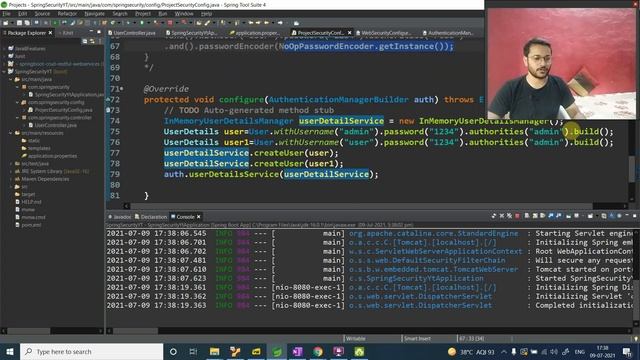Screen dimensions: 640x360
Task: Collapse the src/main/java folder
Action: click(x=11, y=79)
